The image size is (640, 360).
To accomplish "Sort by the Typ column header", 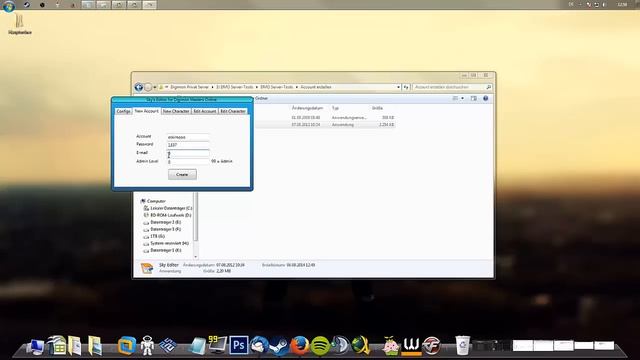I will pyautogui.click(x=335, y=108).
